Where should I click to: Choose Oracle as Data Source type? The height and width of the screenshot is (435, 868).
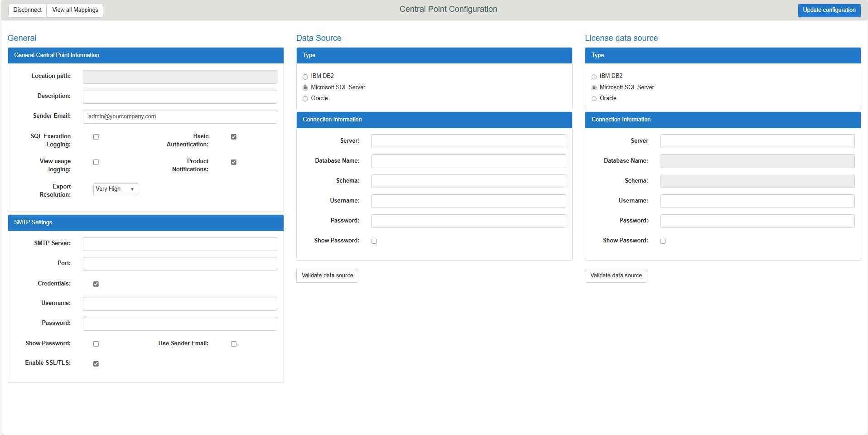tap(305, 99)
